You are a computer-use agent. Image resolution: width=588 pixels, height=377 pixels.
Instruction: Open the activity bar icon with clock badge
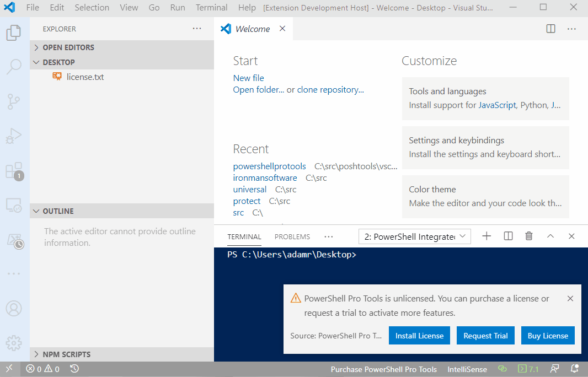(15, 241)
